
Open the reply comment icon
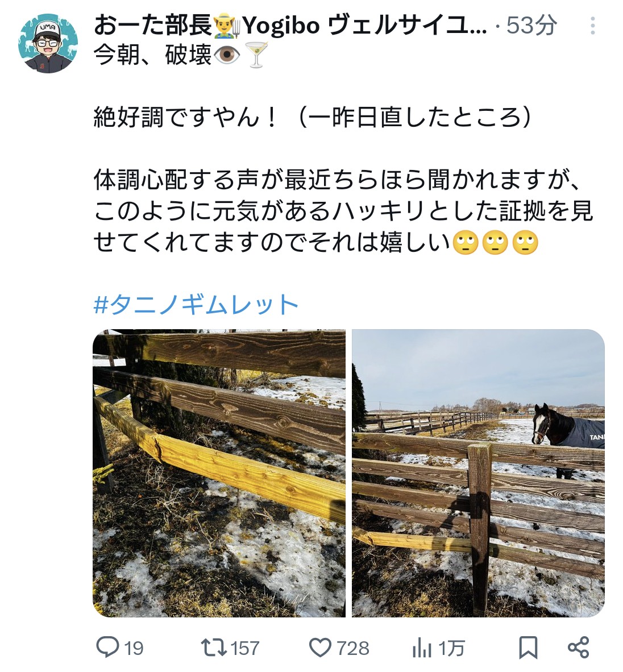[x=107, y=647]
